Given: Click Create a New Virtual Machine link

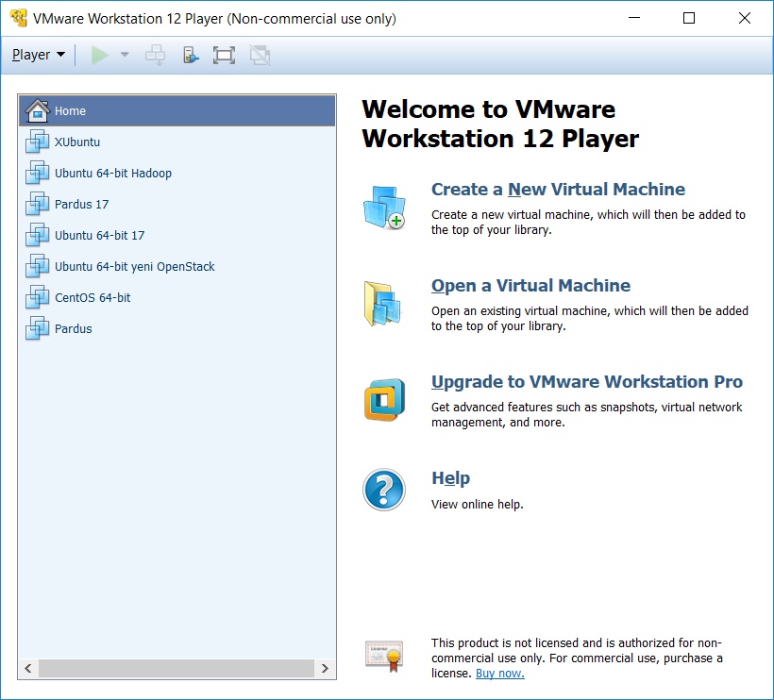Looking at the screenshot, I should click(x=558, y=190).
